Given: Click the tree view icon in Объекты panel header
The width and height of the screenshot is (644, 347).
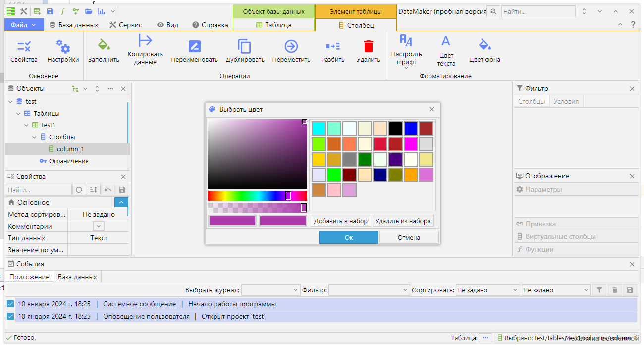Looking at the screenshot, I should coord(75,89).
